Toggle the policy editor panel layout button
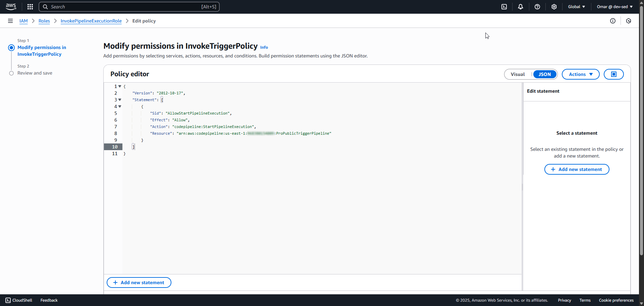This screenshot has width=644, height=306. pyautogui.click(x=614, y=74)
